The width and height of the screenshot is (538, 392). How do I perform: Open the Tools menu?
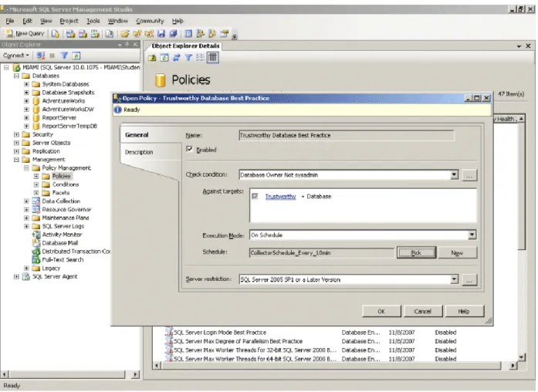[93, 21]
